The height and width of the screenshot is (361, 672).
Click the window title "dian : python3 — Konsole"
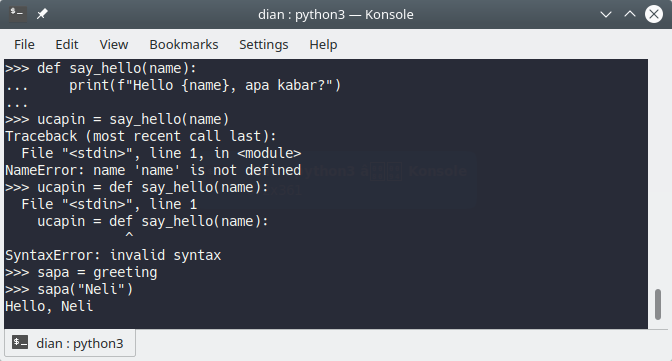(336, 15)
